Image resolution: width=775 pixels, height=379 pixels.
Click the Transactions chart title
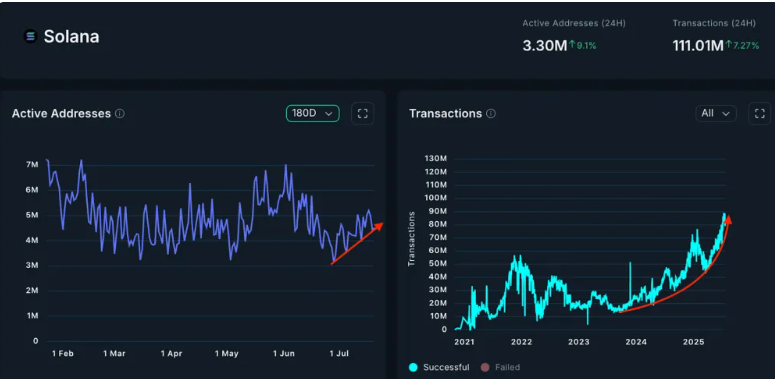[x=445, y=114]
